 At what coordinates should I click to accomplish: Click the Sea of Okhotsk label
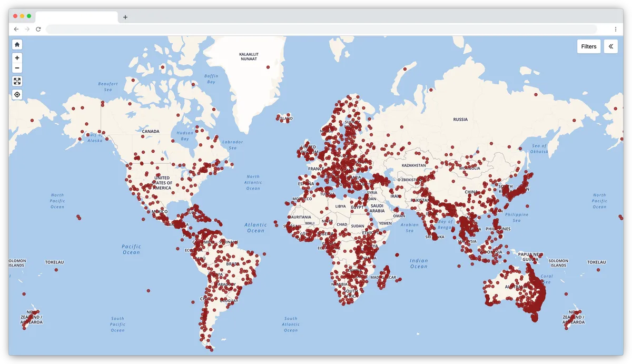tap(539, 149)
